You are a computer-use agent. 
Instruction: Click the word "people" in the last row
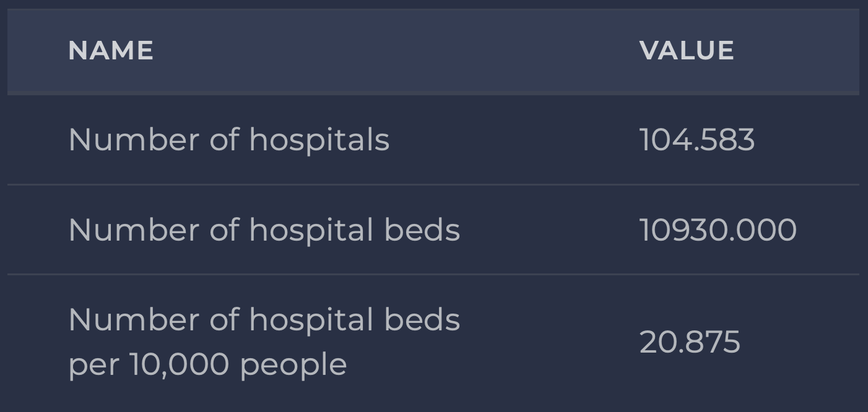[293, 366]
